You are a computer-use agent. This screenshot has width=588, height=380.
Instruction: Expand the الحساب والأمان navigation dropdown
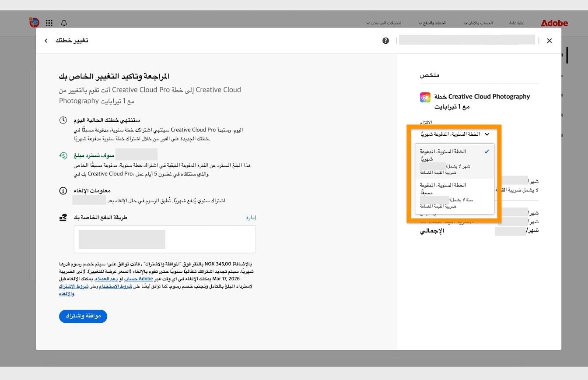pyautogui.click(x=478, y=23)
